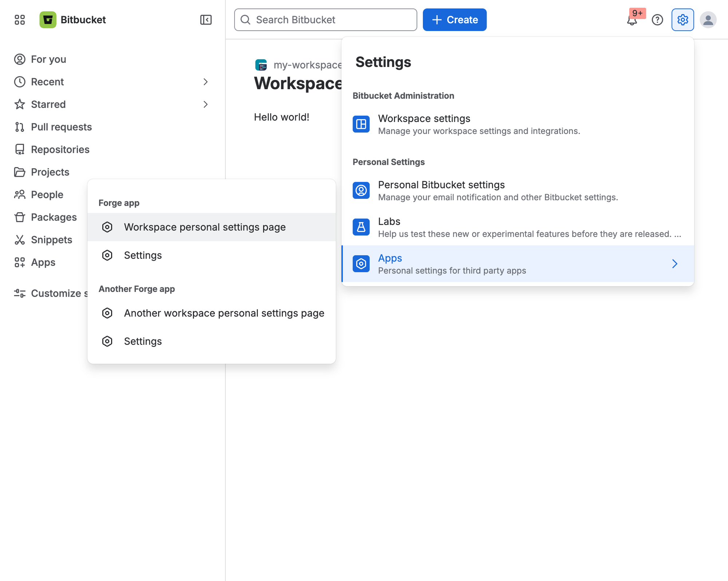
Task: Open Packages link
Action: coord(54,217)
